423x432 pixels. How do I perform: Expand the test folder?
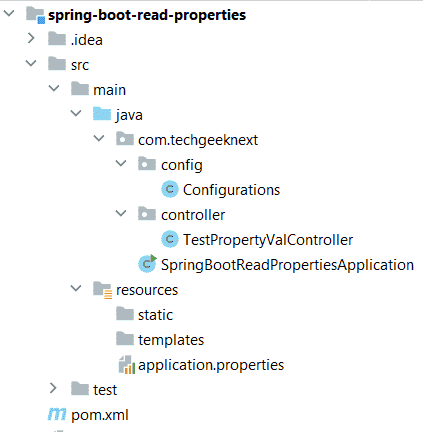click(x=53, y=389)
